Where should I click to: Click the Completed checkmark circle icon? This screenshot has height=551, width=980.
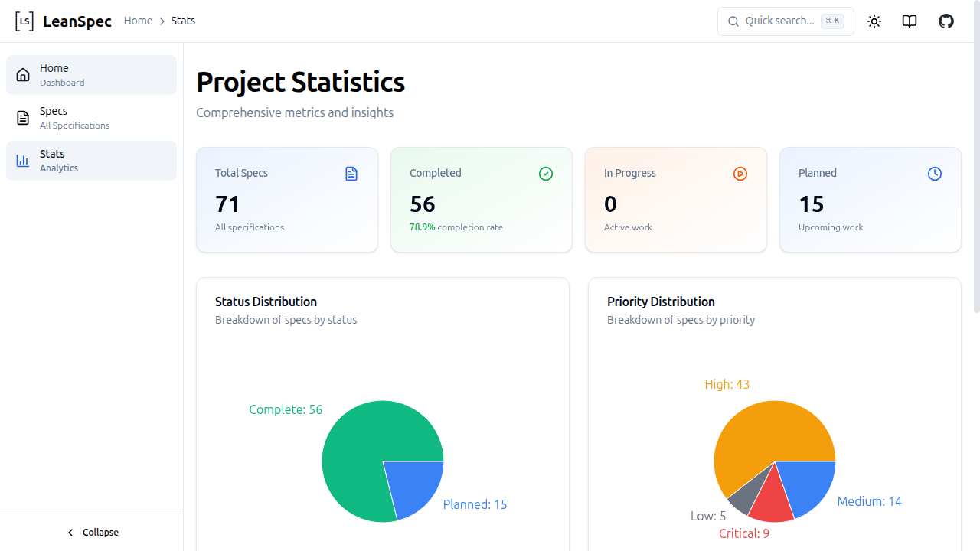(x=546, y=174)
